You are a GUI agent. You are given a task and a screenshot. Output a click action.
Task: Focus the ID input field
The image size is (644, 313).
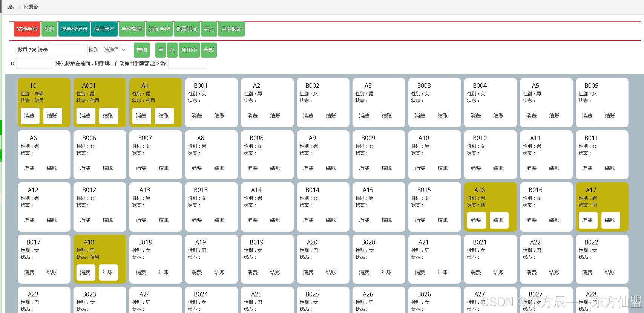click(35, 63)
